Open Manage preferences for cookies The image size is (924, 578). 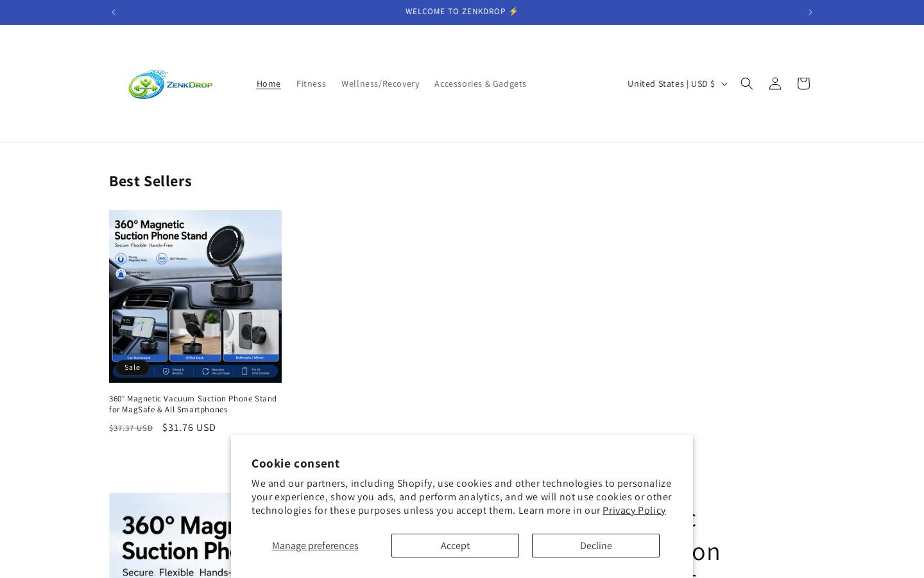(x=315, y=546)
